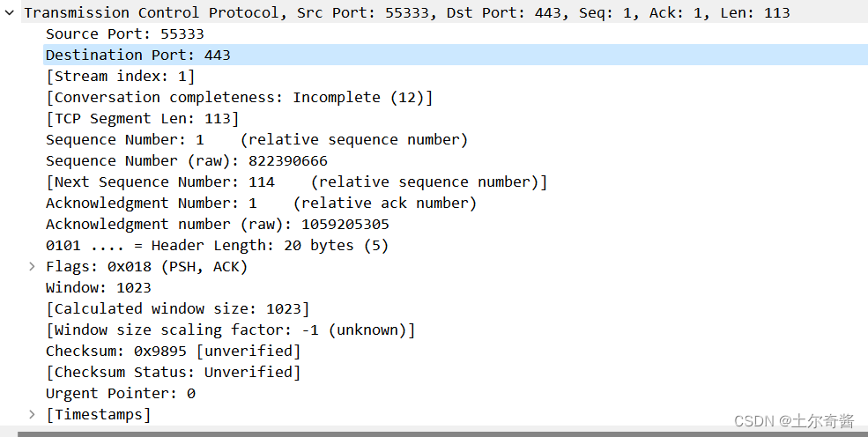The width and height of the screenshot is (868, 437).
Task: Click the relative Acknowledgment Number: 1 row
Action: click(x=261, y=203)
